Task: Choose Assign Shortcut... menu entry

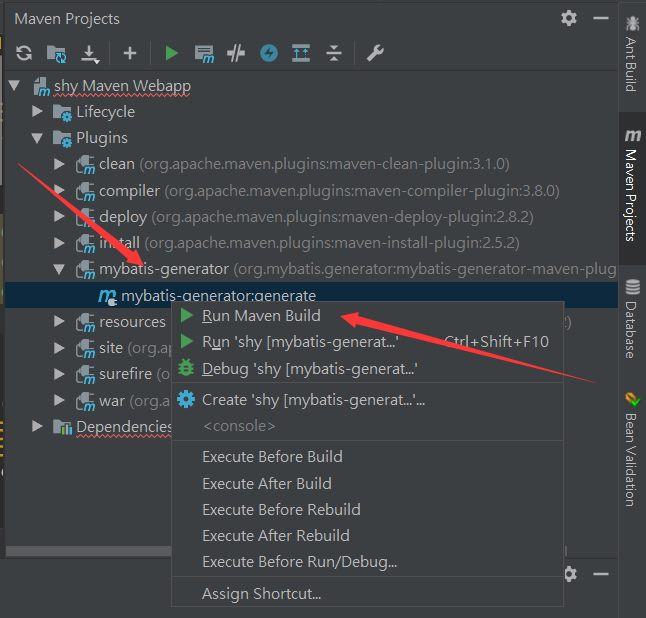Action: (367, 594)
